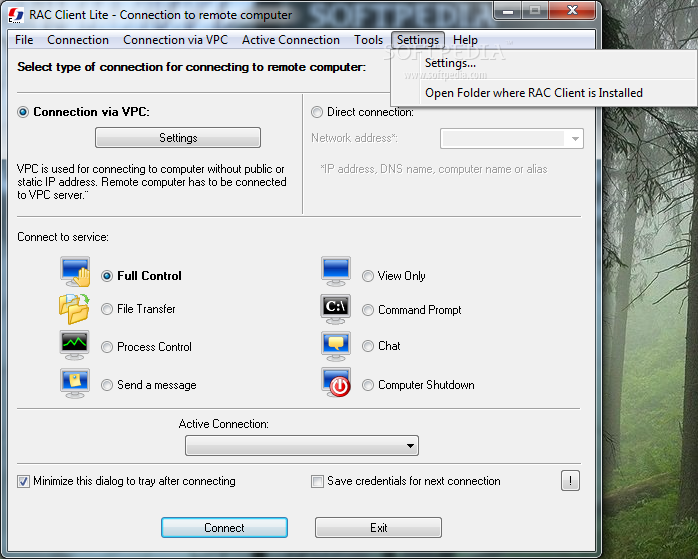Open the Tools menu
698x559 pixels.
coord(369,40)
